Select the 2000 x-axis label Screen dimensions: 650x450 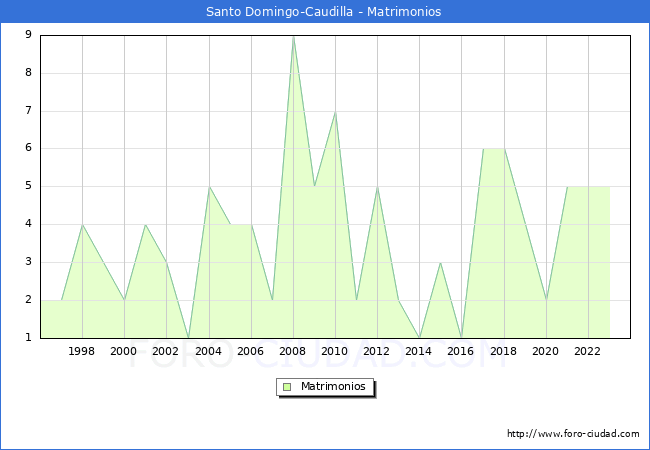124,351
